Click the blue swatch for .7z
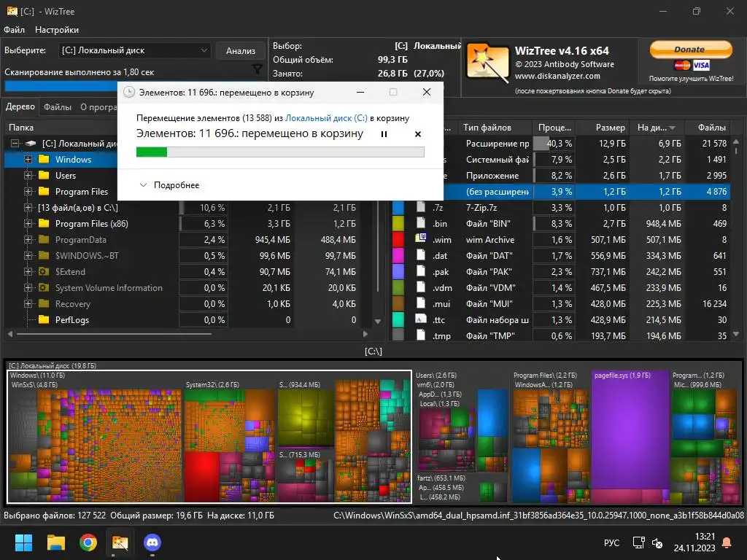This screenshot has height=560, width=747. pyautogui.click(x=398, y=208)
